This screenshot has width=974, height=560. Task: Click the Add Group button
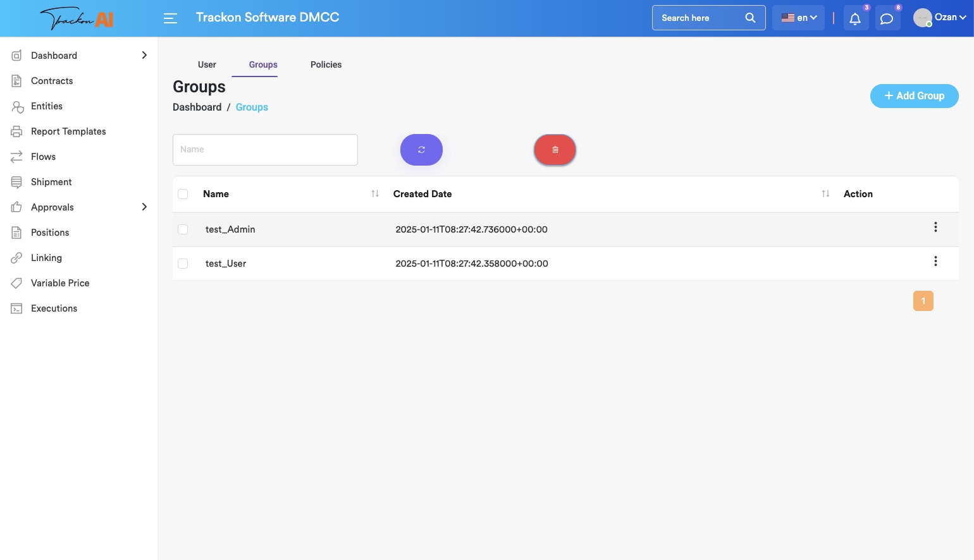tap(914, 96)
